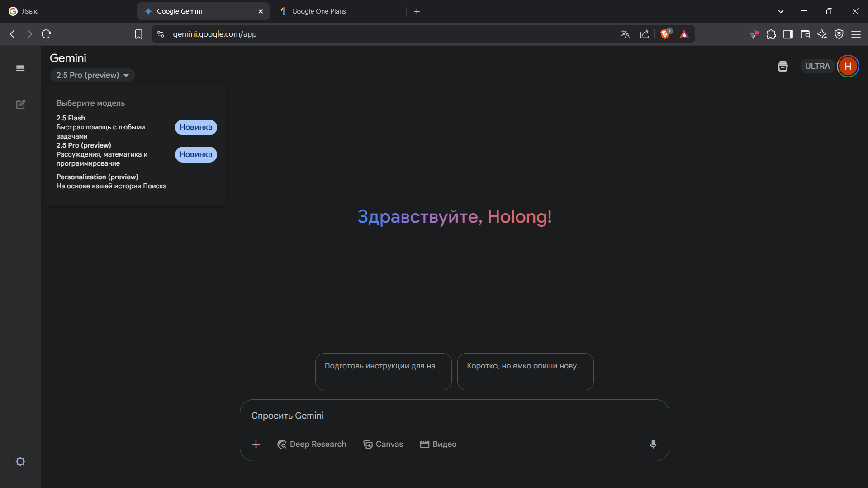Start a new chat with the compose icon

[21, 105]
